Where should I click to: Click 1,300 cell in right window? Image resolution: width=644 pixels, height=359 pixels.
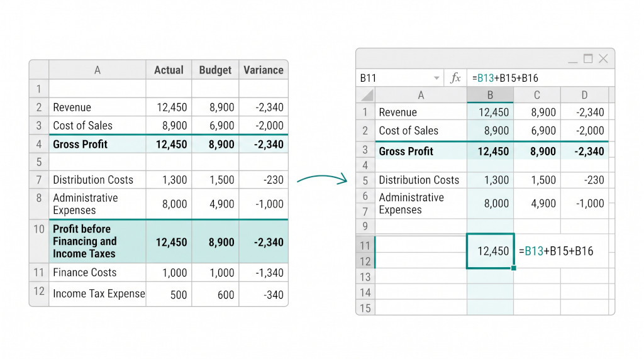click(490, 180)
